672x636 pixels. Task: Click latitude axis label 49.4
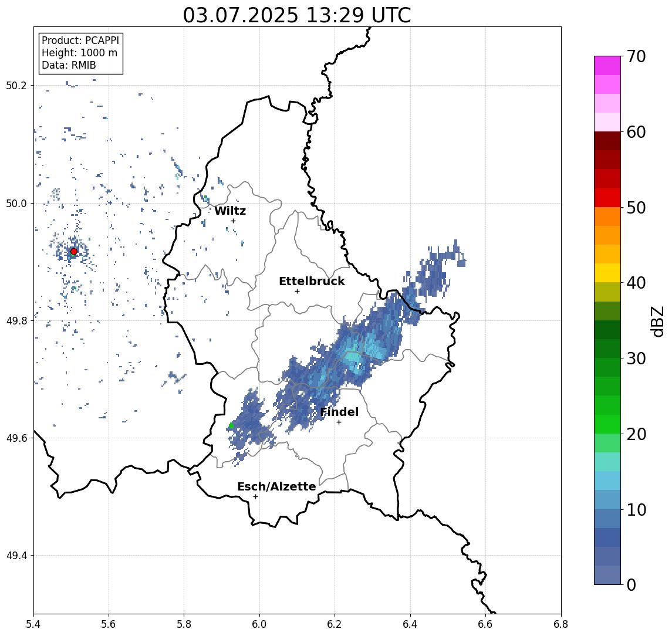16,556
